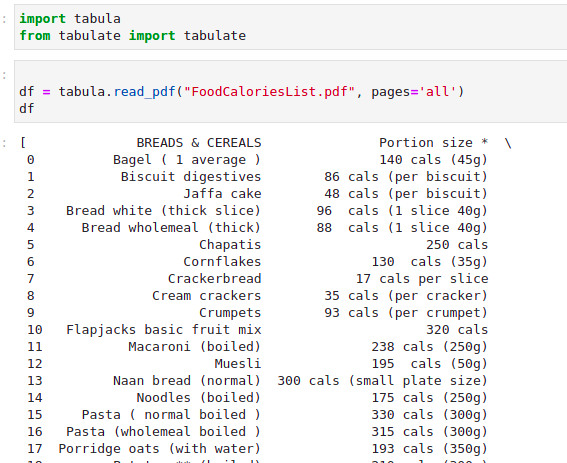Click the pages='all' argument

click(x=414, y=92)
